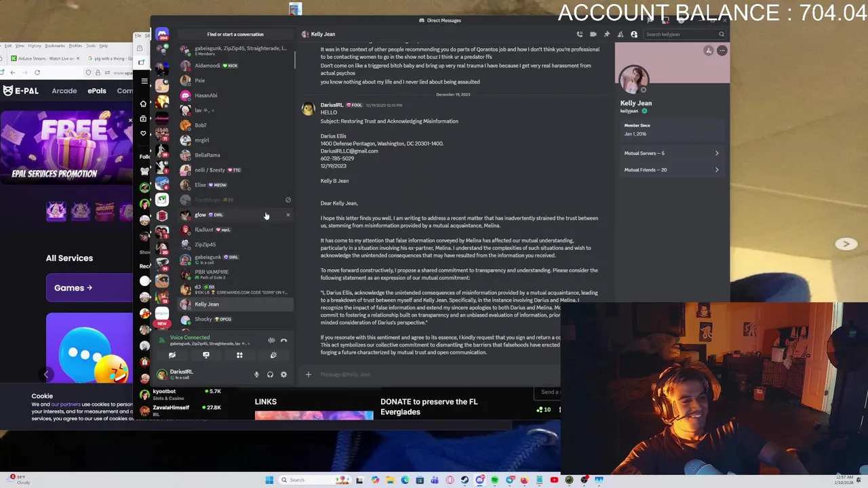This screenshot has width=868, height=488.
Task: Focus the Message @Kelly Jean input
Action: pos(437,374)
